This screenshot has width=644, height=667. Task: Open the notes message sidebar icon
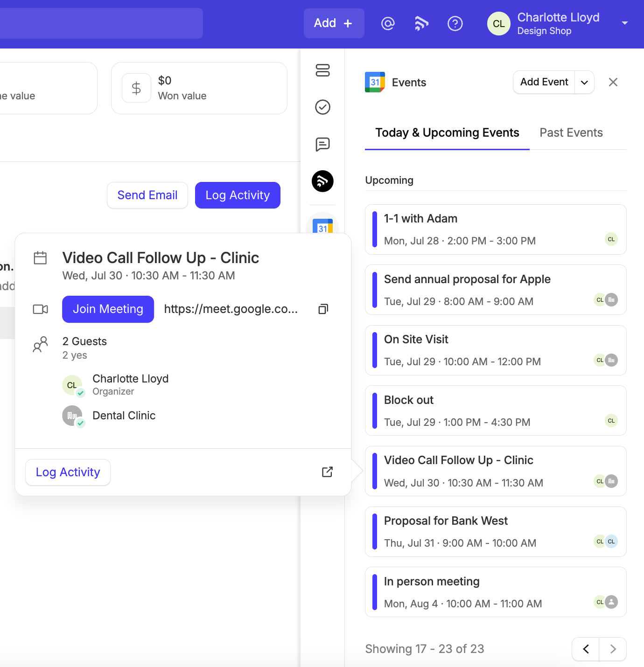[322, 144]
